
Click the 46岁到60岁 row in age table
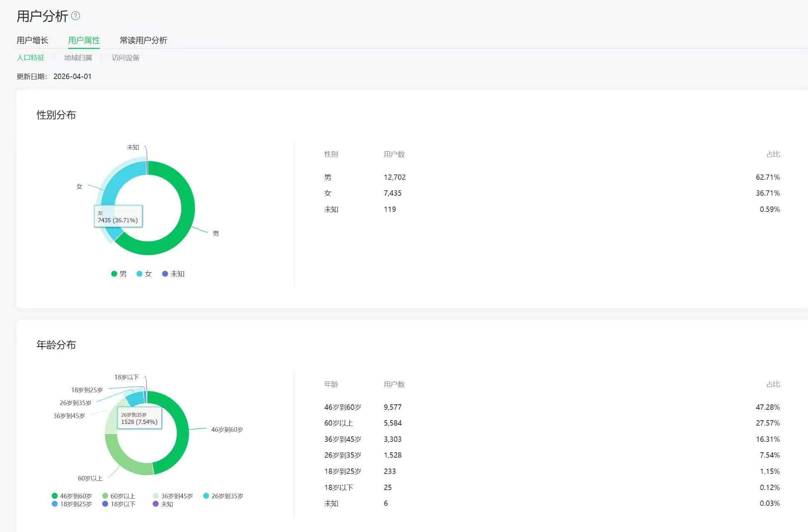(x=342, y=407)
